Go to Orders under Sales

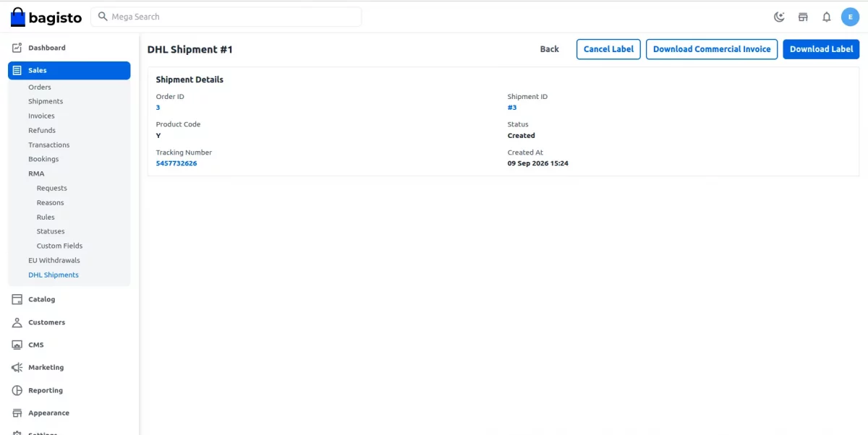[40, 87]
